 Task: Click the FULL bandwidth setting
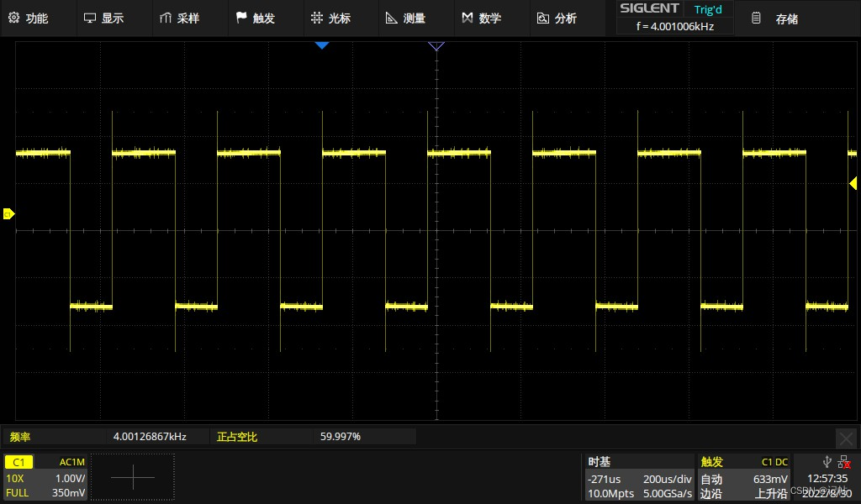(17, 493)
